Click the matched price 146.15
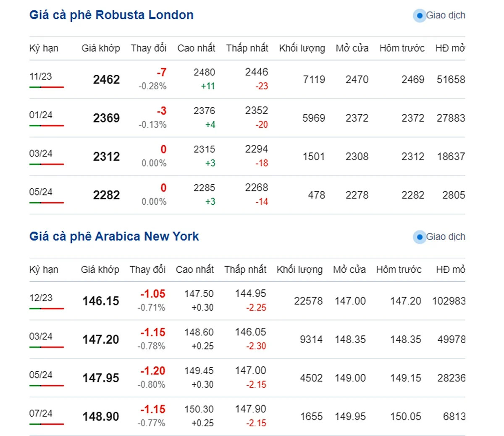The height and width of the screenshot is (436, 504). click(101, 301)
